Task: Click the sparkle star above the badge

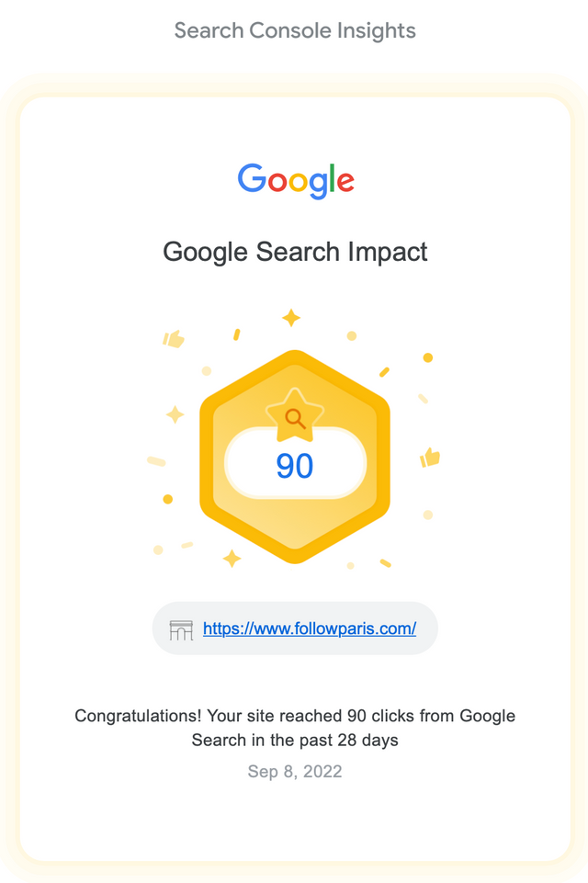Action: [291, 318]
